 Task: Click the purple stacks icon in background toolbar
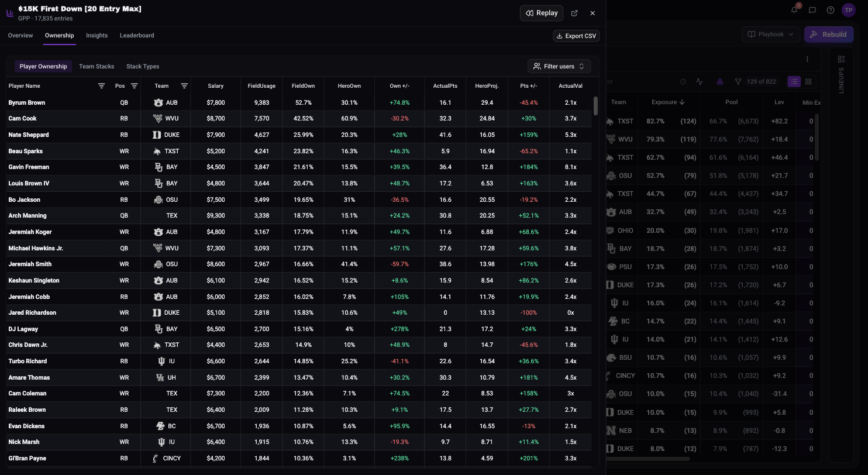point(720,82)
